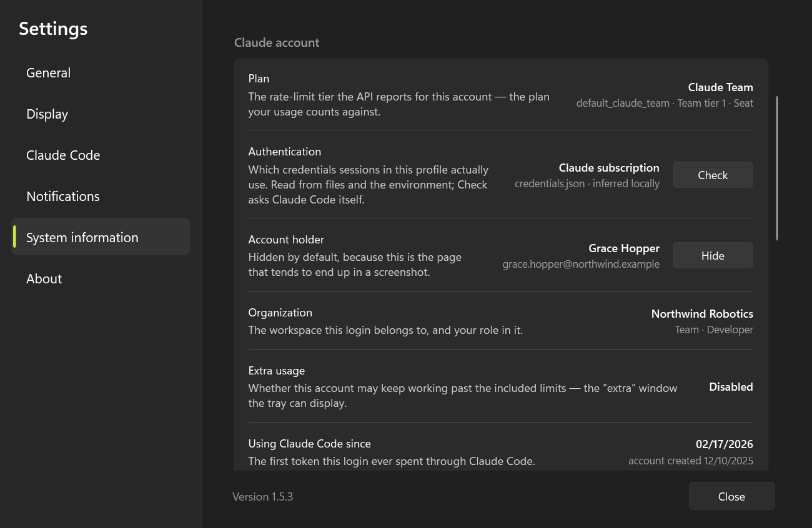812x528 pixels.
Task: Click the Settings heading in the sidebar
Action: pos(53,29)
